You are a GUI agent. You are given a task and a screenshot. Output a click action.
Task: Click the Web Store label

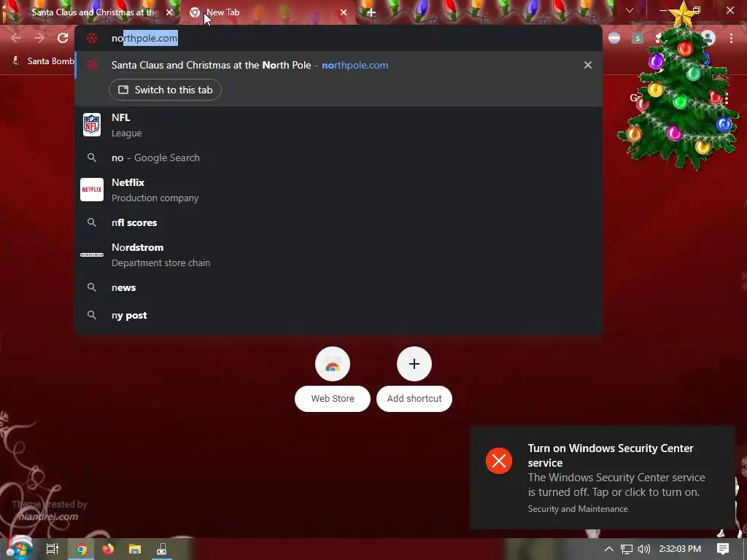click(x=333, y=399)
